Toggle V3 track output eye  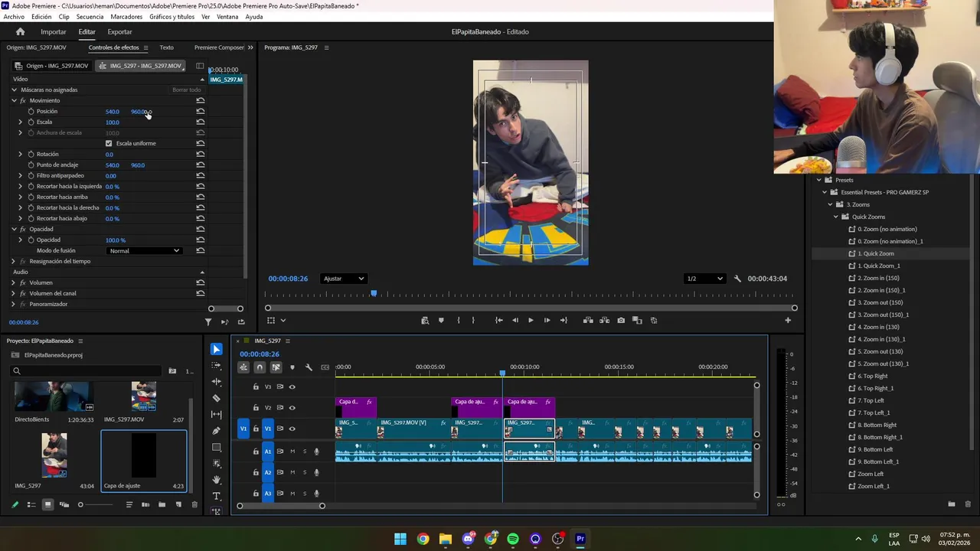click(292, 386)
